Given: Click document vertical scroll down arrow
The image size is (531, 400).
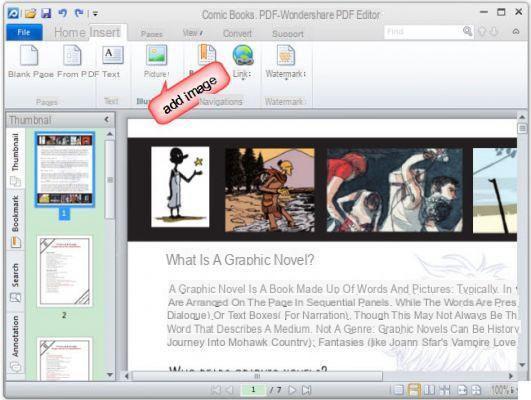Looking at the screenshot, I should (x=522, y=365).
